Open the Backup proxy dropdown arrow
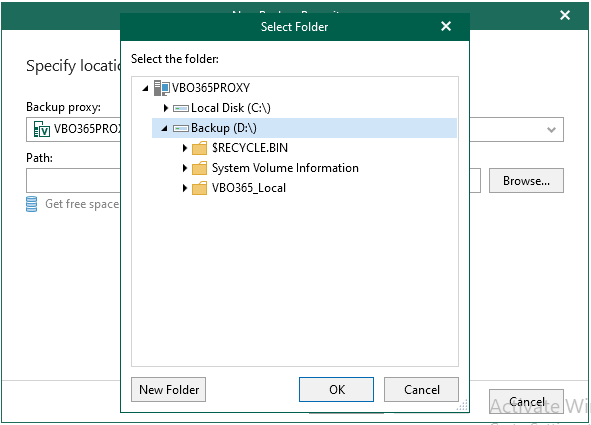 click(x=551, y=130)
